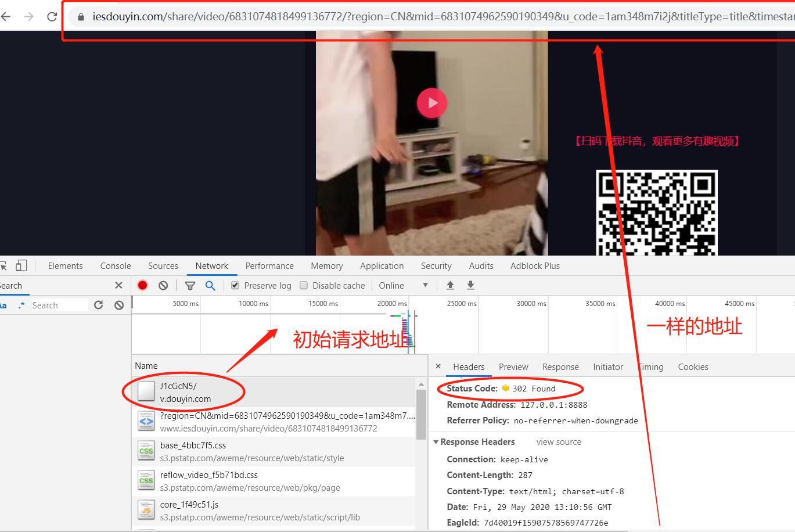Click the document icon of ?region=CN request
The image size is (795, 532).
coord(146,421)
